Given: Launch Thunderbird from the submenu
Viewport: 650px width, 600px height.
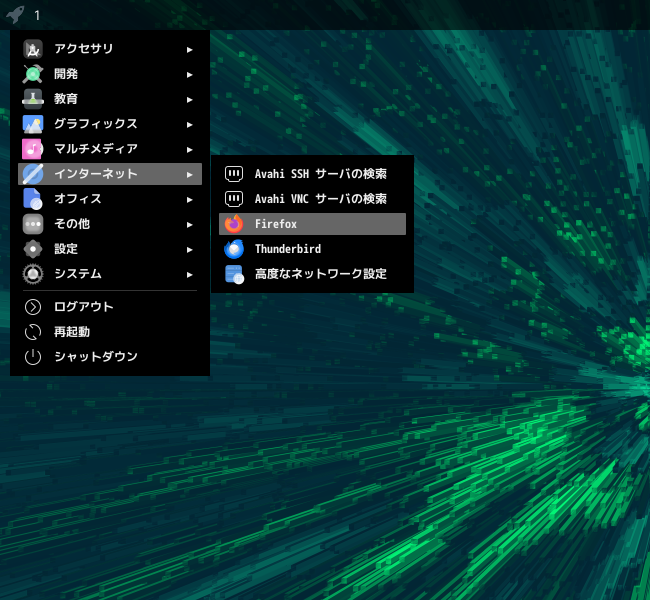Looking at the screenshot, I should pyautogui.click(x=312, y=249).
